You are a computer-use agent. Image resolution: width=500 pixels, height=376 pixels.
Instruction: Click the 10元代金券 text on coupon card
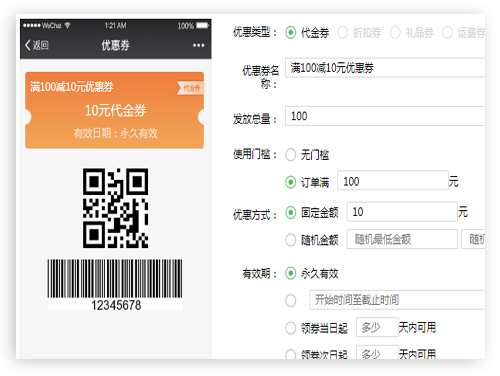[x=115, y=111]
